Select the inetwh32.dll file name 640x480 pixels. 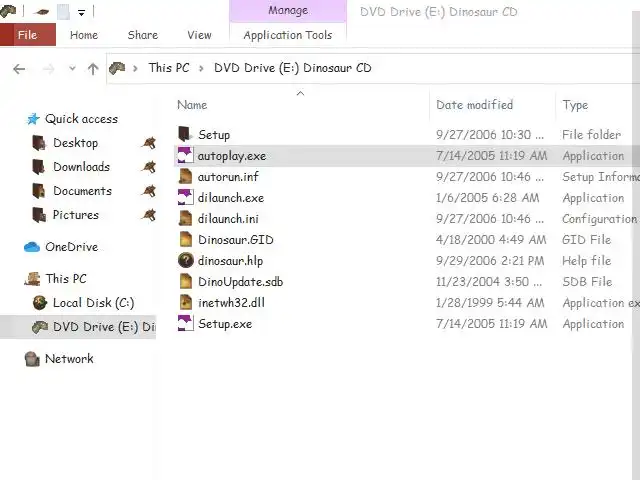pos(231,303)
